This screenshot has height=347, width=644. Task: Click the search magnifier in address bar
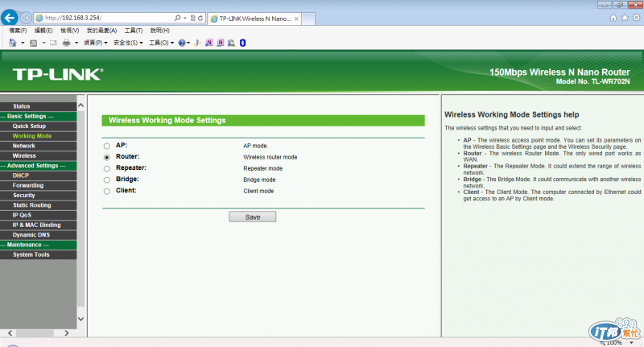point(177,18)
